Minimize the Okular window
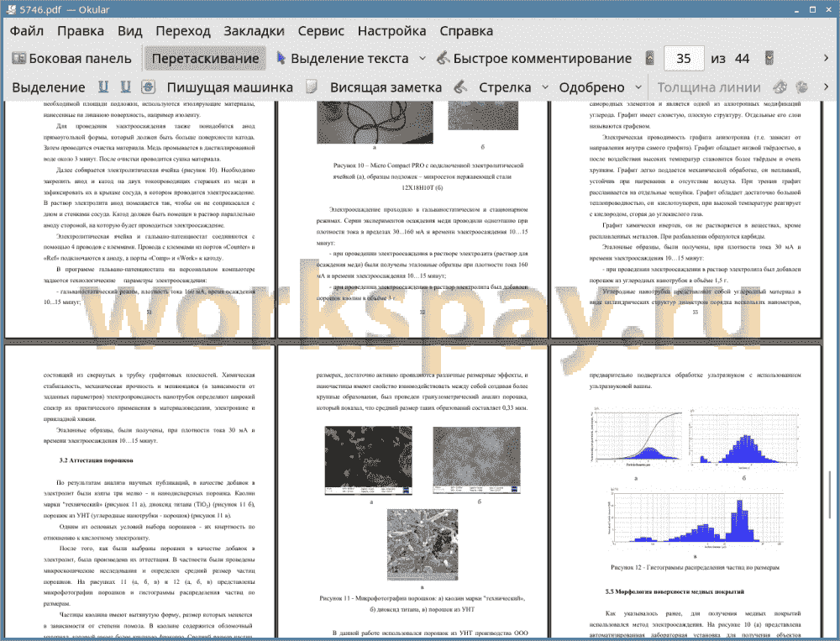 coord(798,9)
